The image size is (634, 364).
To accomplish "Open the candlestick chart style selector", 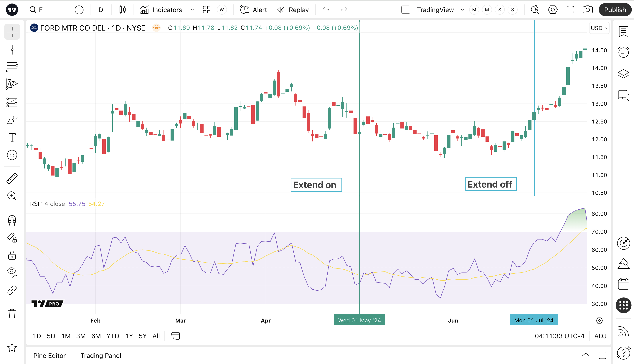I will click(x=122, y=10).
